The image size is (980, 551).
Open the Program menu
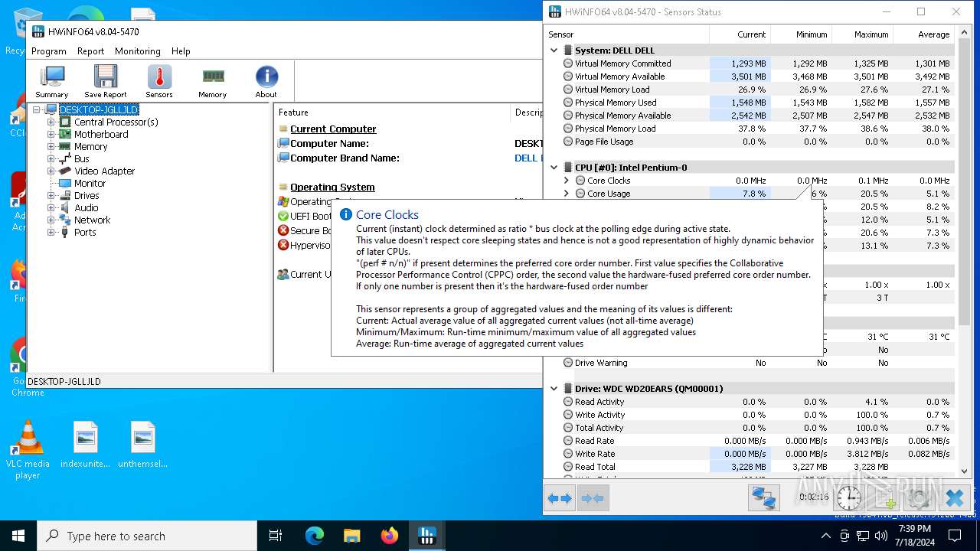49,51
